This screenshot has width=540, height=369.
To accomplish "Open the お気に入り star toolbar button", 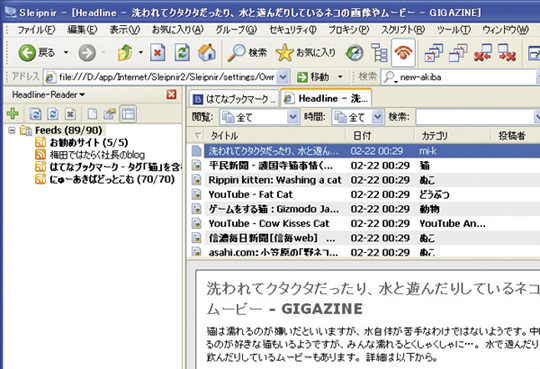I will [x=305, y=53].
